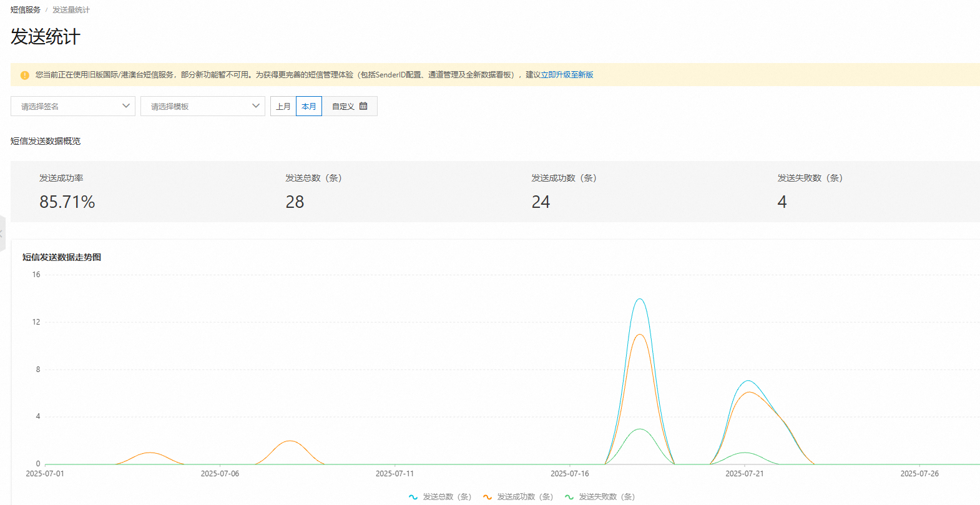Toggle the 发送失败数 legend line icon
980x505 pixels.
pos(569,497)
